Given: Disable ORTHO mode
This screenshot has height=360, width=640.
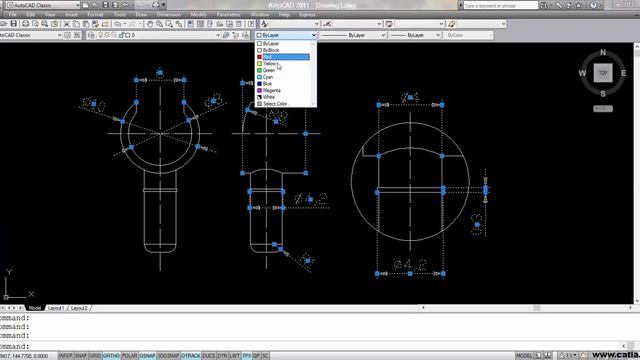Looking at the screenshot, I should [111, 356].
